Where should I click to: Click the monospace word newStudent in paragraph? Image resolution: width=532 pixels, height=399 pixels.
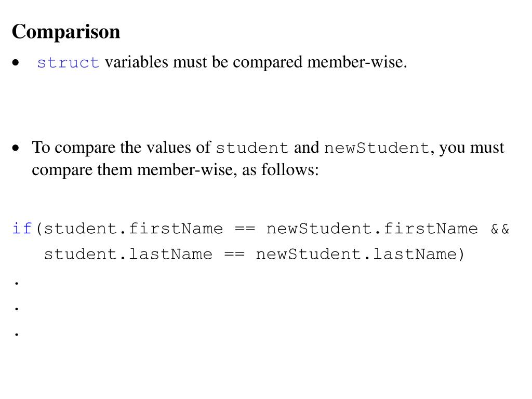tap(377, 148)
